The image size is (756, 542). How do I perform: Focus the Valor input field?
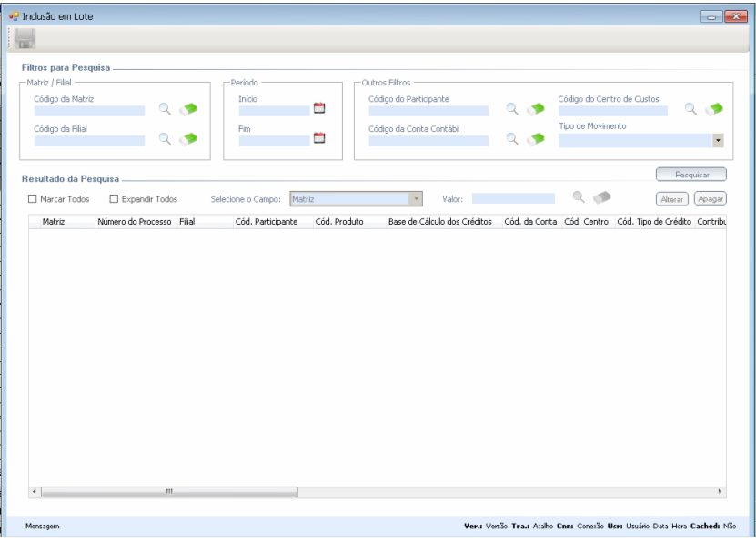tap(513, 198)
